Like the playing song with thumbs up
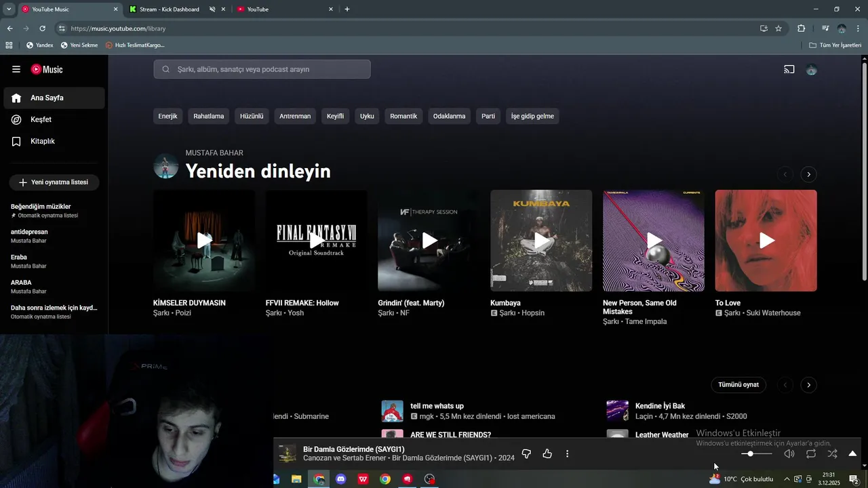The width and height of the screenshot is (868, 488). pos(547,453)
